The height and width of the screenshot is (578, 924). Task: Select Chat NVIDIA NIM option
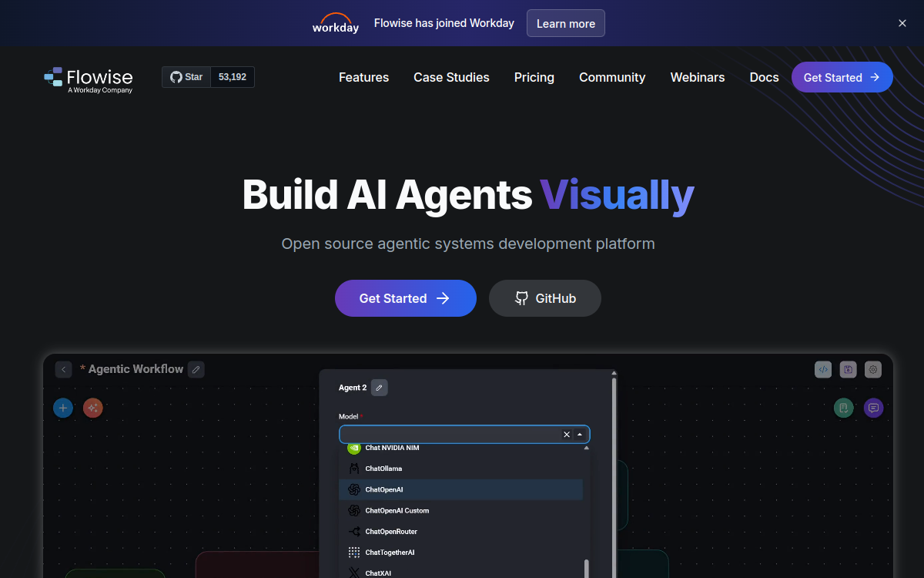pyautogui.click(x=460, y=449)
